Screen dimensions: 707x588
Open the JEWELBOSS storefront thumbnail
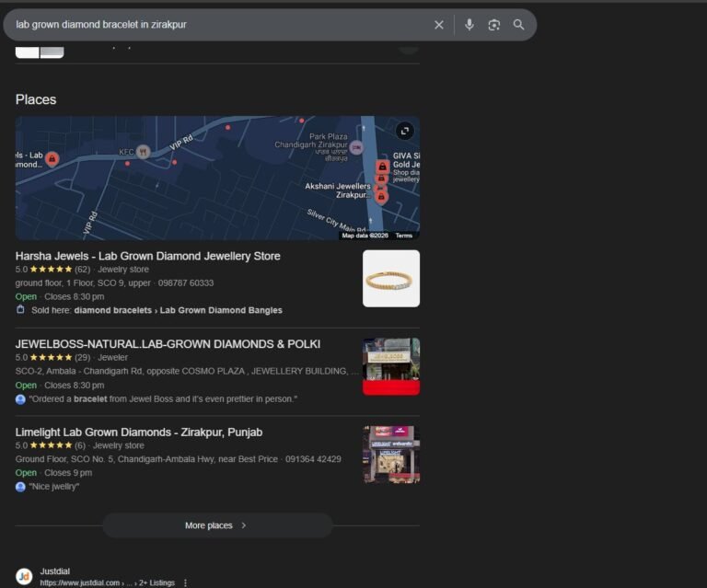[391, 366]
